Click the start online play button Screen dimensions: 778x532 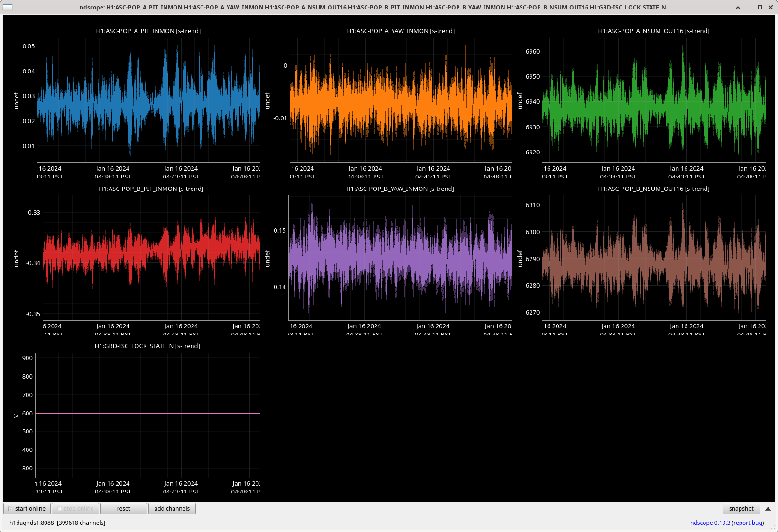pos(27,508)
